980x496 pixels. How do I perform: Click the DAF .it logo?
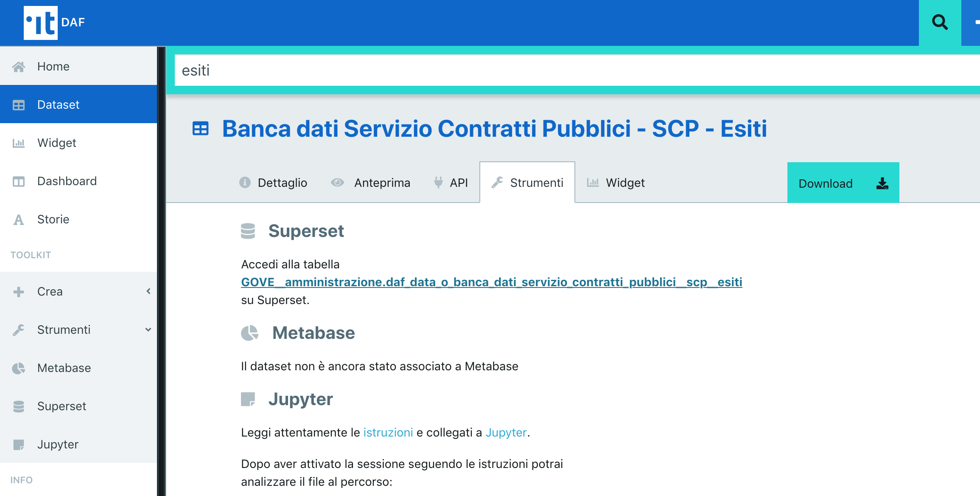pos(41,23)
